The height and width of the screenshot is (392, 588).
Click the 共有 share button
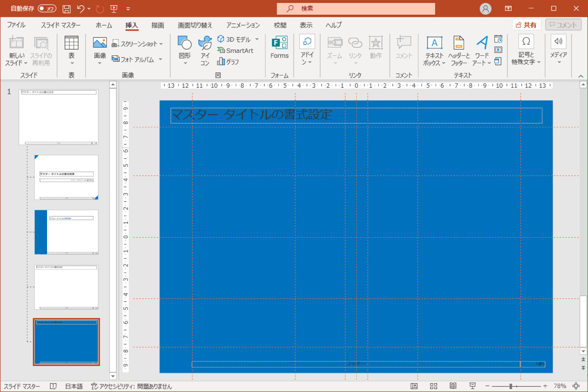click(527, 25)
